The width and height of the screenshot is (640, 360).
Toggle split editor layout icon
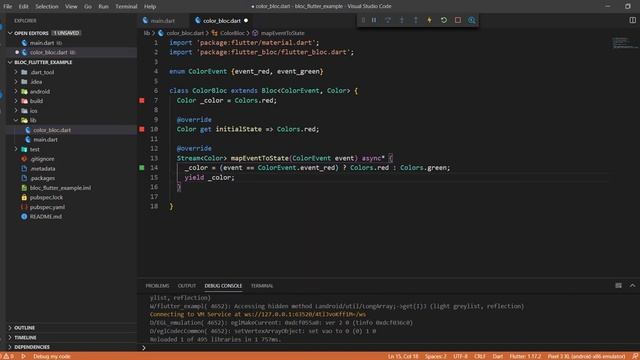point(632,20)
